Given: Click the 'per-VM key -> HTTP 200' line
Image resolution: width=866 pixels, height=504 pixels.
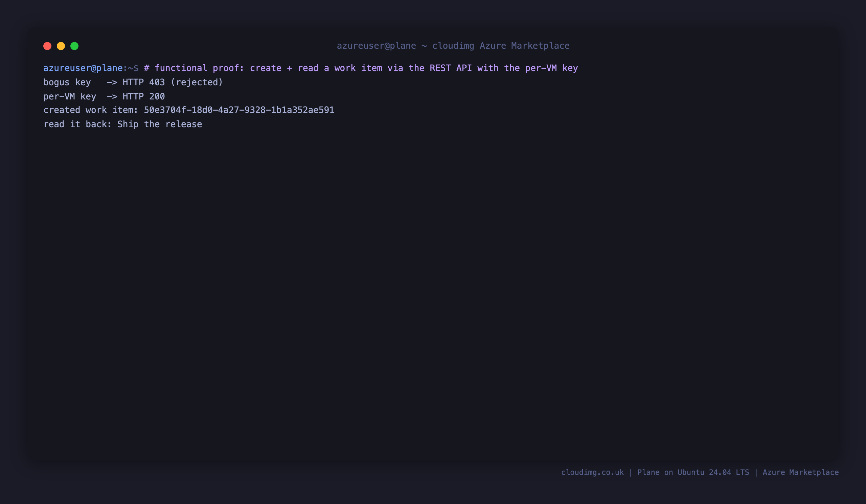Looking at the screenshot, I should pyautogui.click(x=104, y=96).
